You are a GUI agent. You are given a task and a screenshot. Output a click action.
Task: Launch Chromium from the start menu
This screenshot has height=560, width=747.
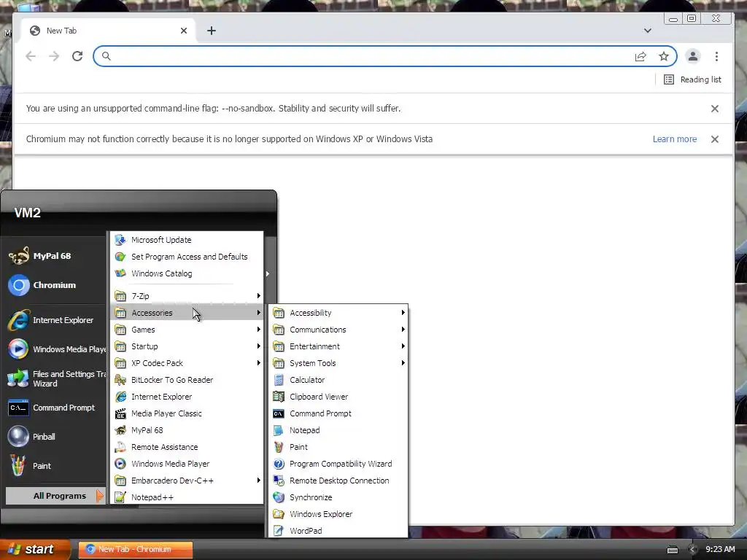click(x=53, y=285)
